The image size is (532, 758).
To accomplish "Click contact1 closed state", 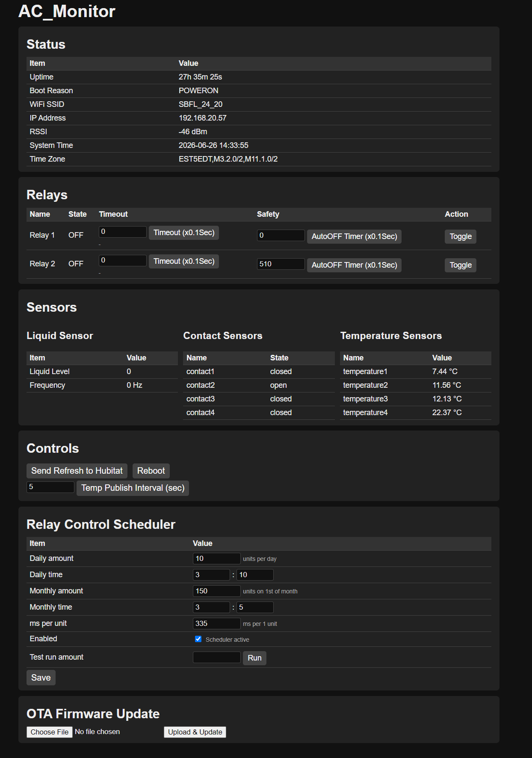I will tap(281, 372).
